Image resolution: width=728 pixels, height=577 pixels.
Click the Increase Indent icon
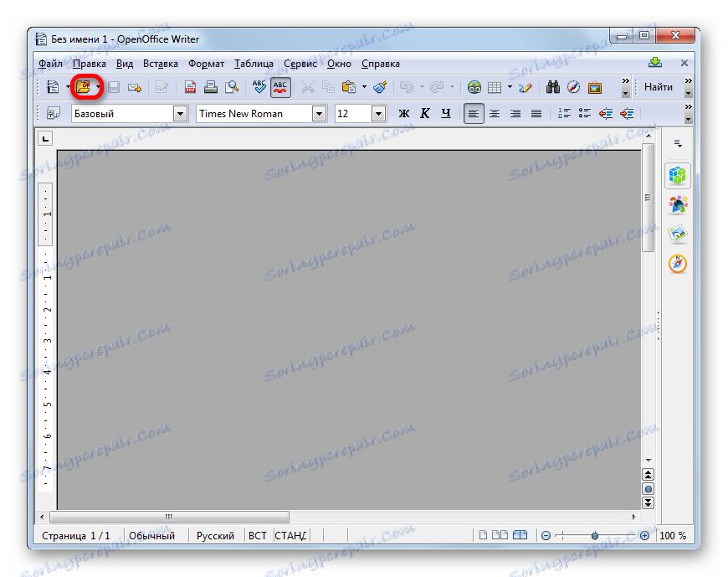[627, 113]
